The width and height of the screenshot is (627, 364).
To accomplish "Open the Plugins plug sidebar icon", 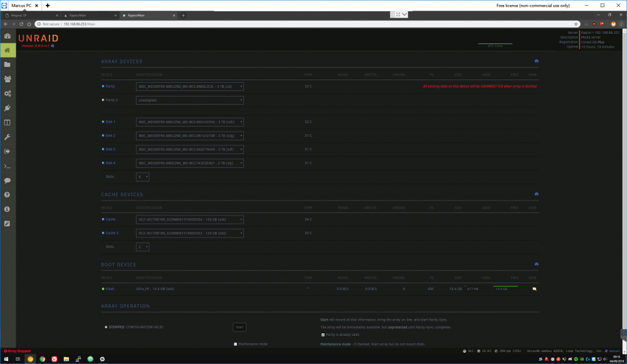I will coord(7,108).
